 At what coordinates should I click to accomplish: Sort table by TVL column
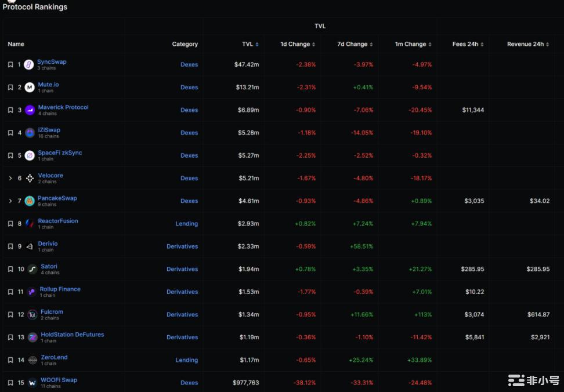(x=250, y=44)
